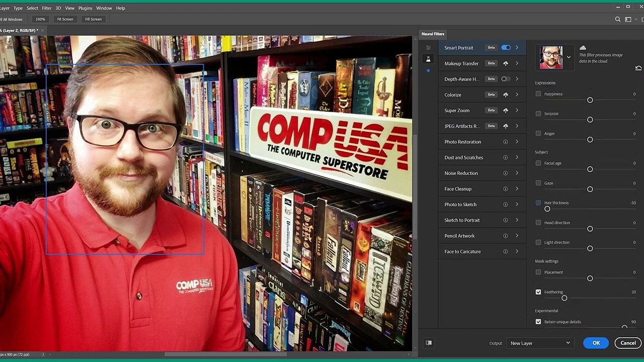Show info for Pencil Artwork filter
The height and width of the screenshot is (362, 644).
(x=506, y=236)
